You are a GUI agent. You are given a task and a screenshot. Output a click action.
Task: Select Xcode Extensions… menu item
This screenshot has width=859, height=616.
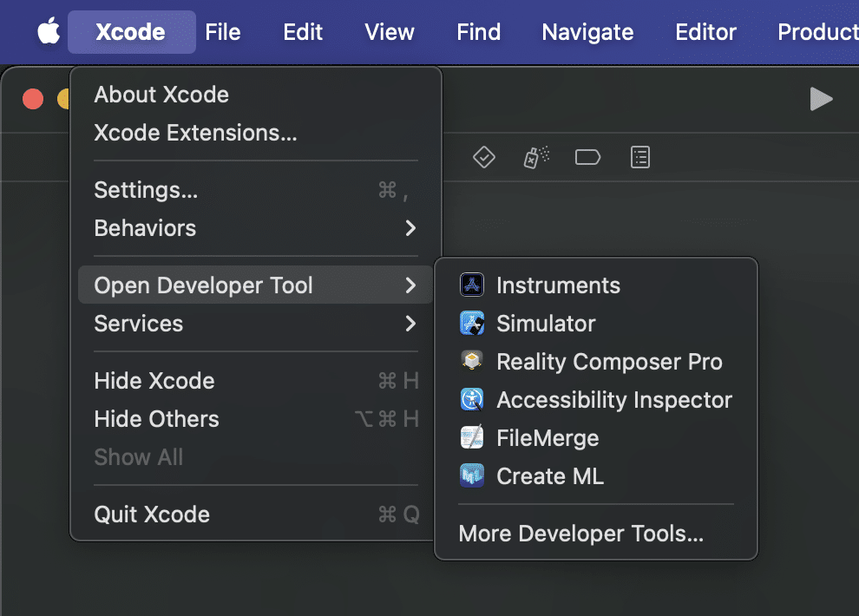(x=195, y=133)
